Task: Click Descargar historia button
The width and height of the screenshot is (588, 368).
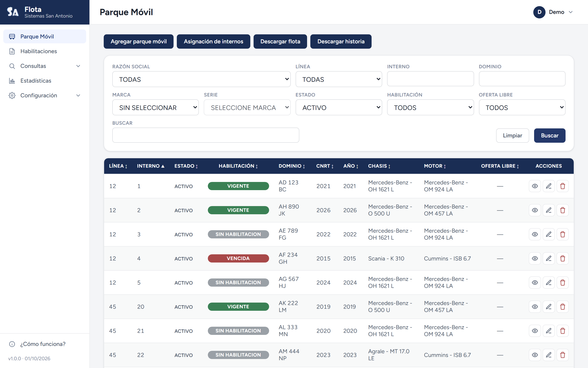Action: 341,41
